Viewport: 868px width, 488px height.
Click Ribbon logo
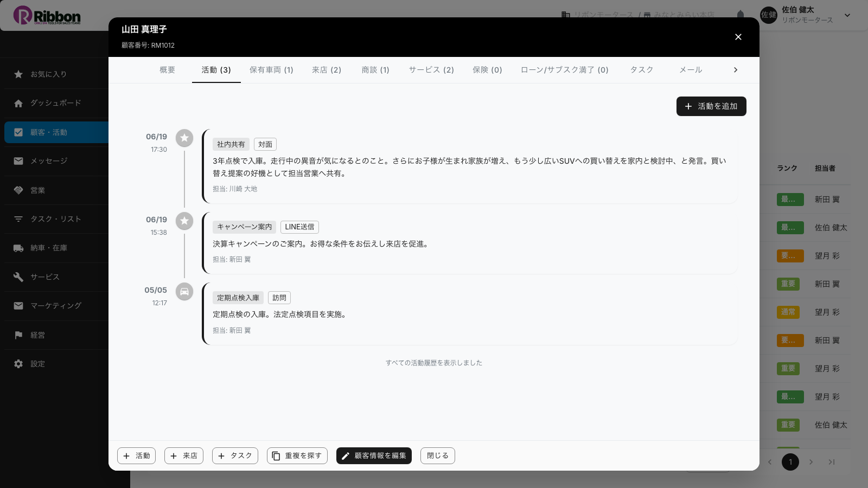pos(47,16)
